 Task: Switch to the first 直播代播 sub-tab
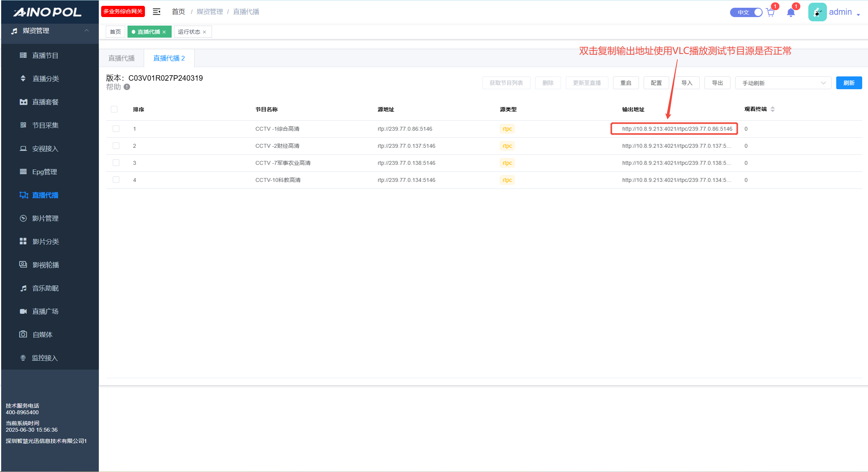point(121,58)
